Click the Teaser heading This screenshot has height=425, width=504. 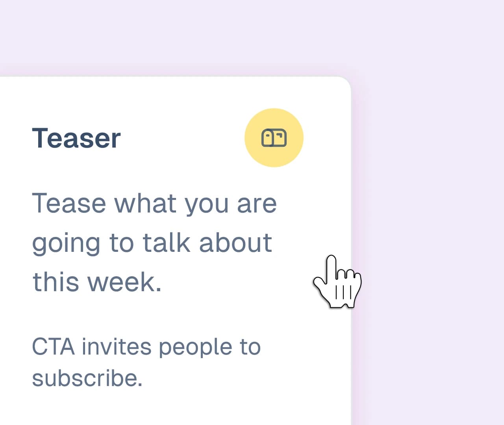point(76,139)
